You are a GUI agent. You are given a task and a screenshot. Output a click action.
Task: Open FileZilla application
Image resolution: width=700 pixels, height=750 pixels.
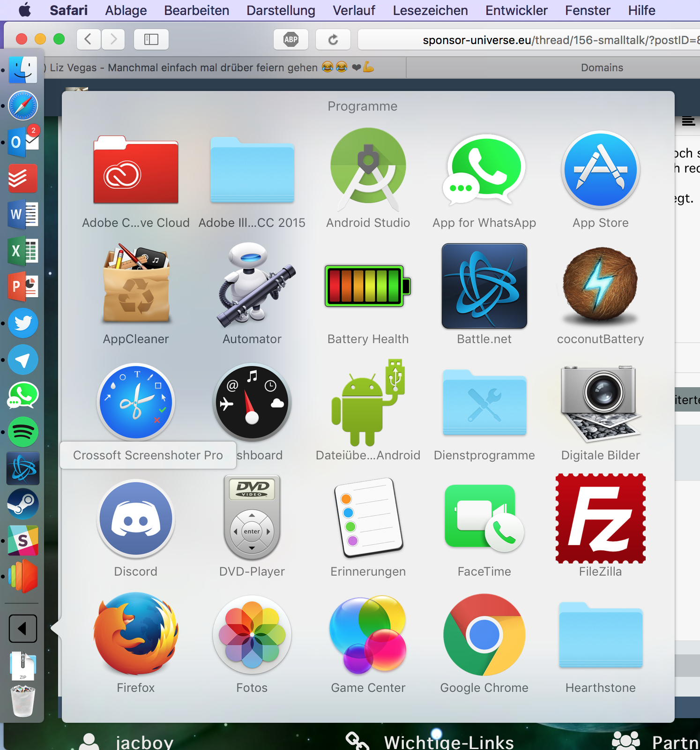pos(600,518)
